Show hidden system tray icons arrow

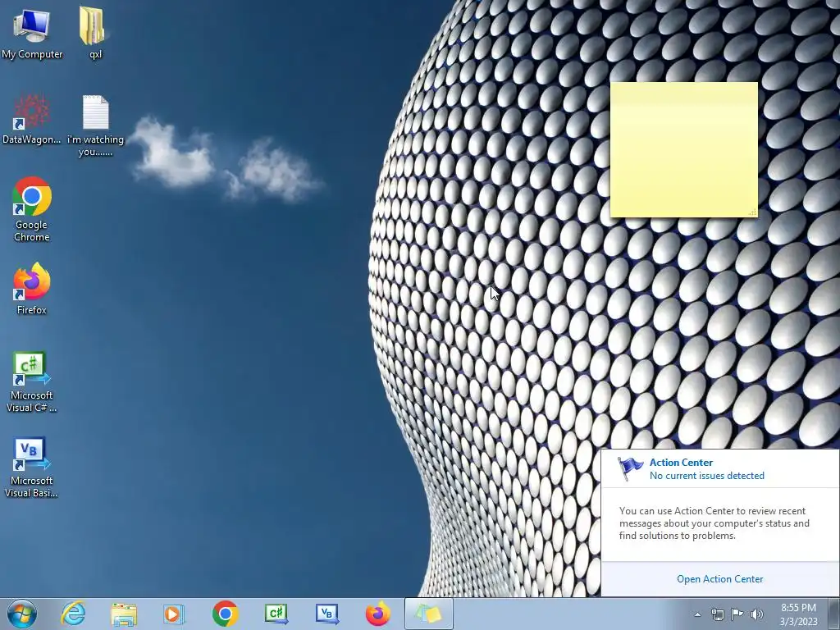click(697, 614)
